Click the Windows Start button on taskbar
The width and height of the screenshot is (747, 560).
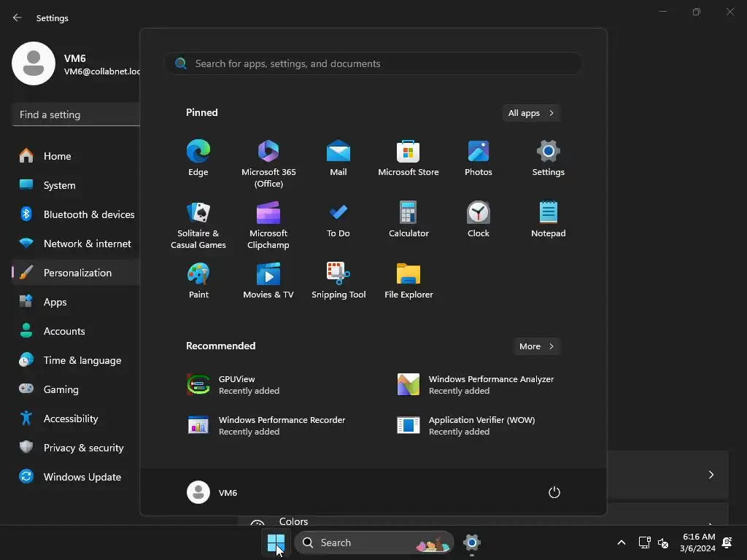[x=276, y=542]
